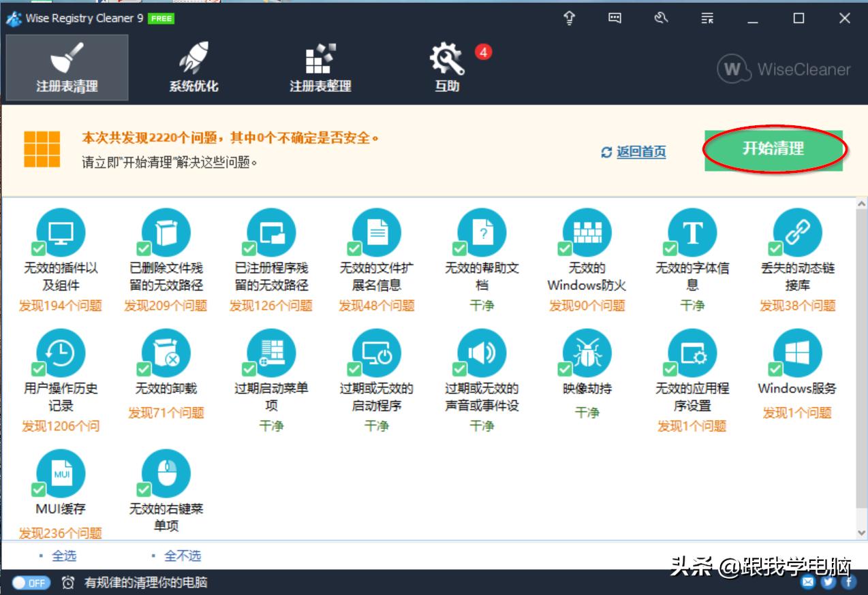Open the 映像劫持 bug scan icon
The height and width of the screenshot is (595, 868).
click(586, 353)
